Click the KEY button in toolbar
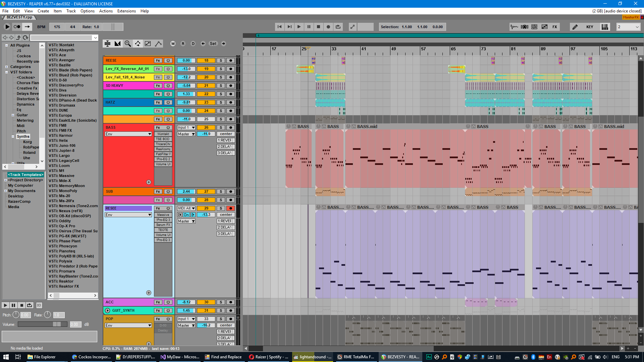The image size is (644, 362). pyautogui.click(x=589, y=27)
